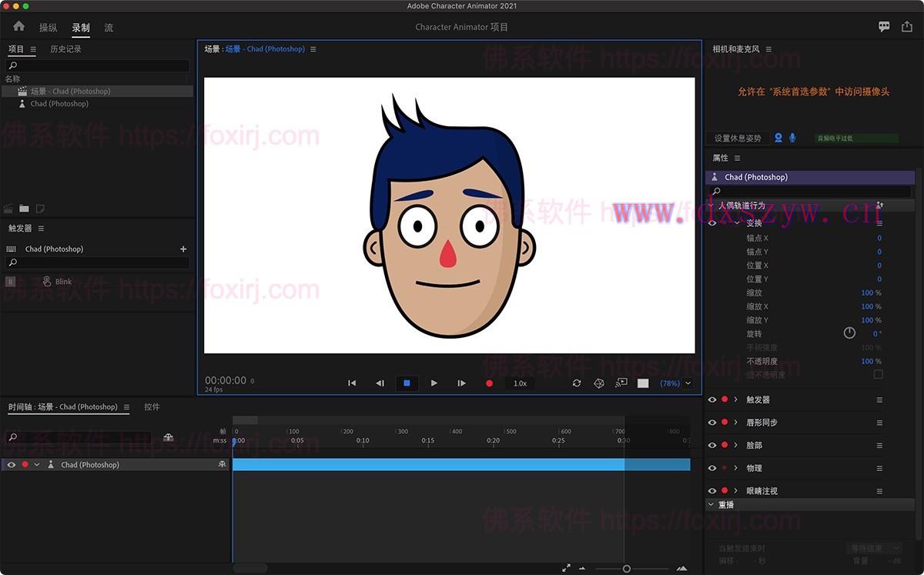Open the scene background color swatch
The height and width of the screenshot is (575, 924).
click(x=643, y=383)
